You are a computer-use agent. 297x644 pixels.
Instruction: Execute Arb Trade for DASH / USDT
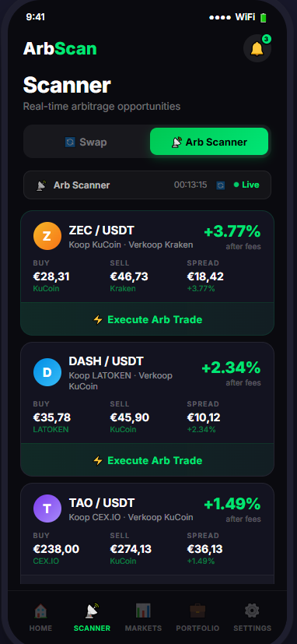pos(147,460)
